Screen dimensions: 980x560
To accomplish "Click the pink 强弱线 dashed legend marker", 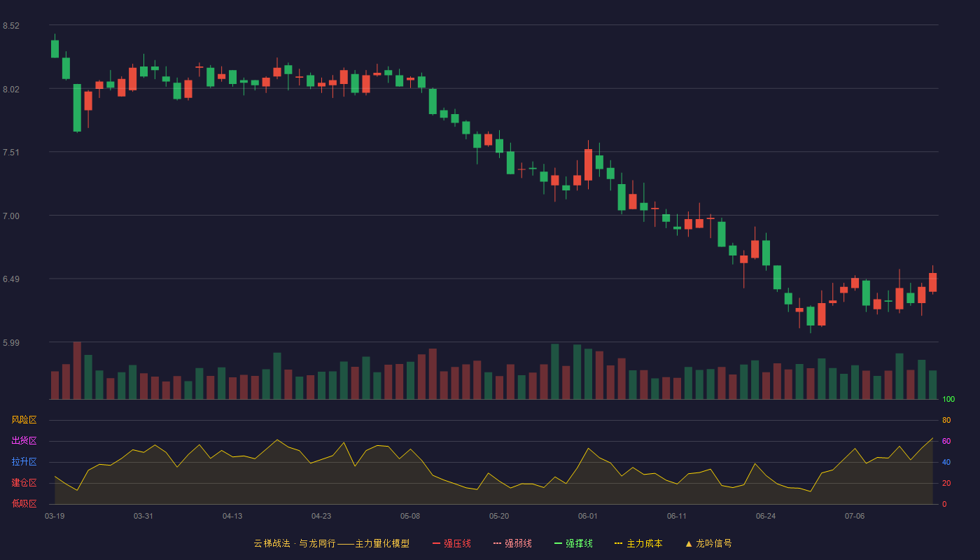I will [x=497, y=543].
